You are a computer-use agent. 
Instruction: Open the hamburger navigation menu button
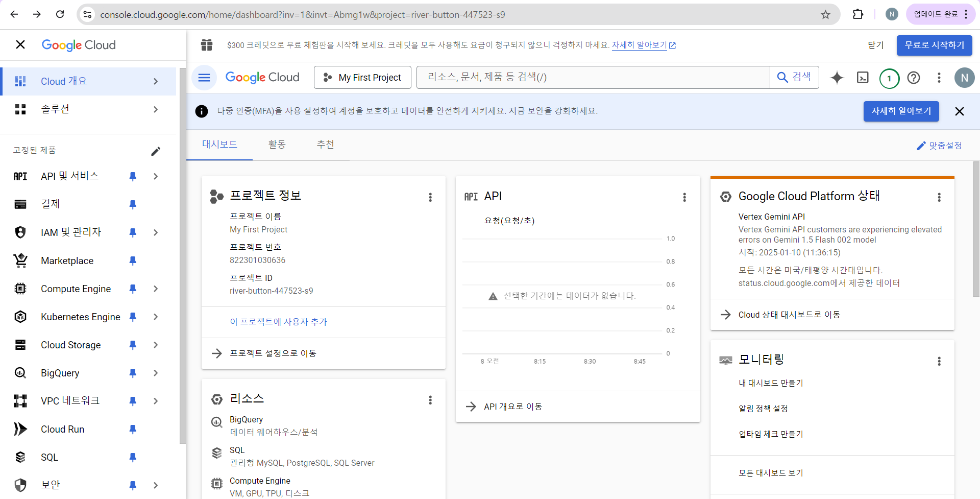[x=204, y=78]
